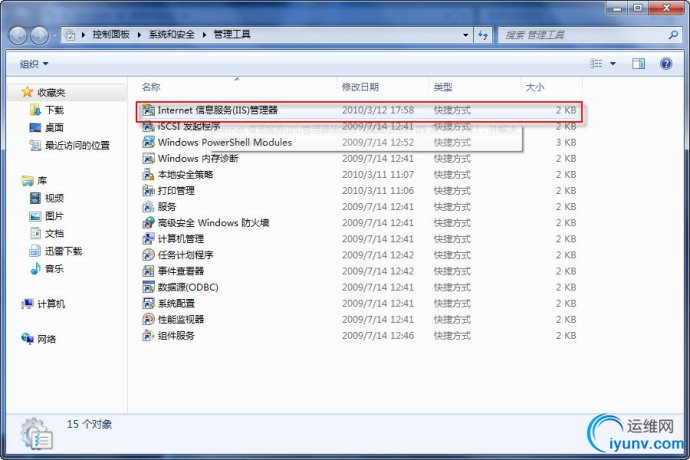Open the view options dropdown arrow
This screenshot has height=460, width=690.
click(x=613, y=64)
